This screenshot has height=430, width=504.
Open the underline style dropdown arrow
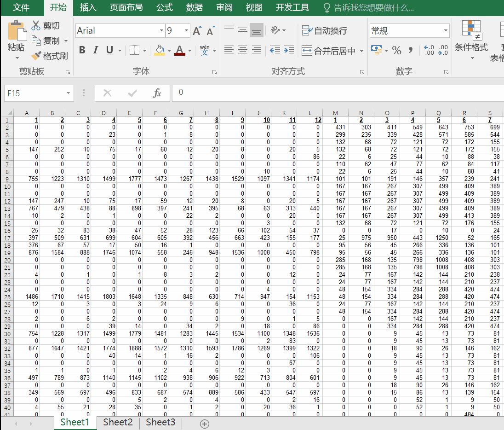click(x=120, y=50)
